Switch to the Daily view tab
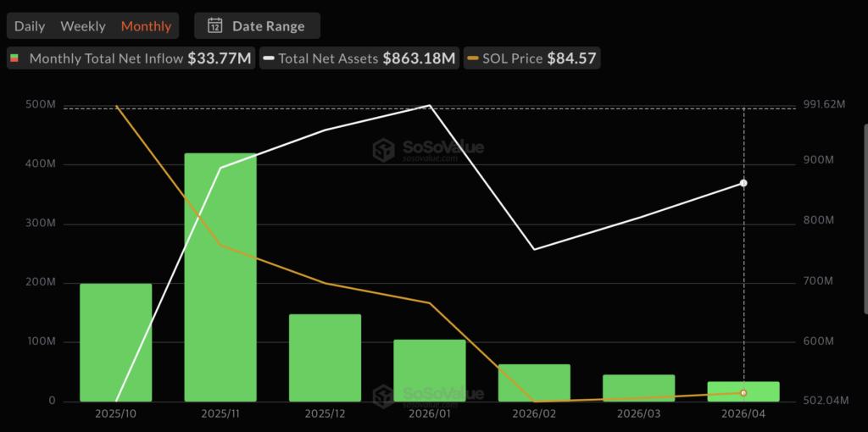Viewport: 868px width, 432px height. click(30, 26)
